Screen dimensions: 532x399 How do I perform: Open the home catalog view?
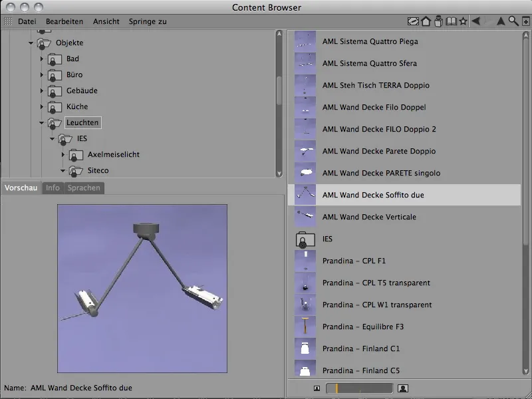tap(426, 21)
